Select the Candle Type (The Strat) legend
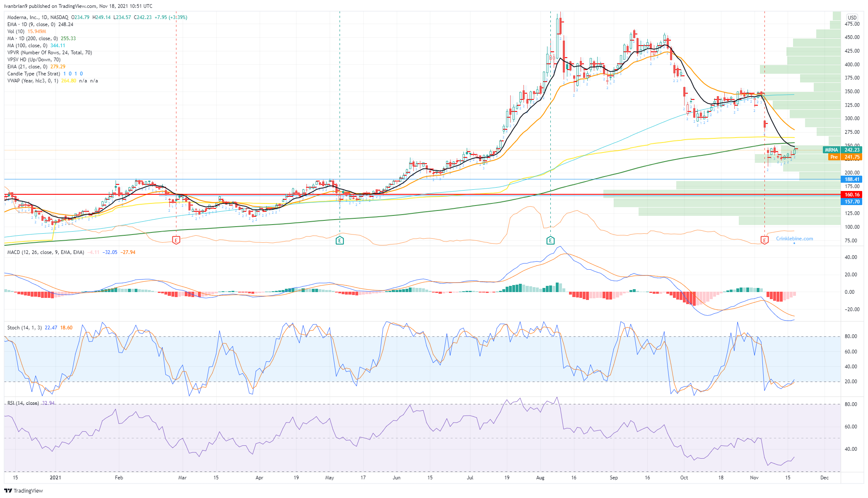This screenshot has height=498, width=868. coord(45,74)
